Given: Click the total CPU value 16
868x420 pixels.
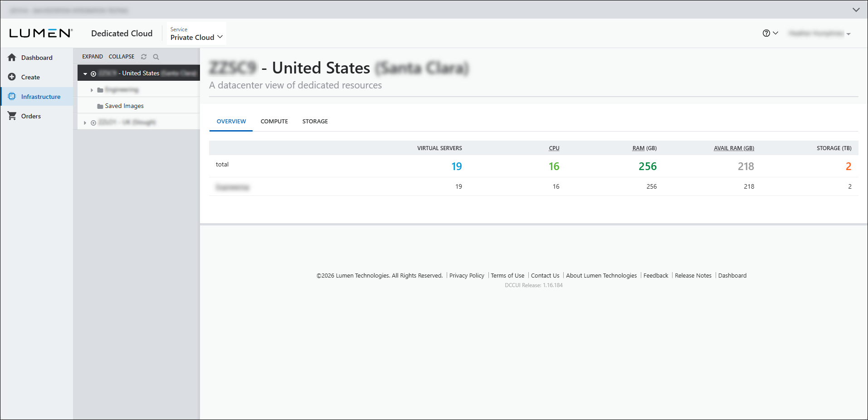Looking at the screenshot, I should 554,166.
